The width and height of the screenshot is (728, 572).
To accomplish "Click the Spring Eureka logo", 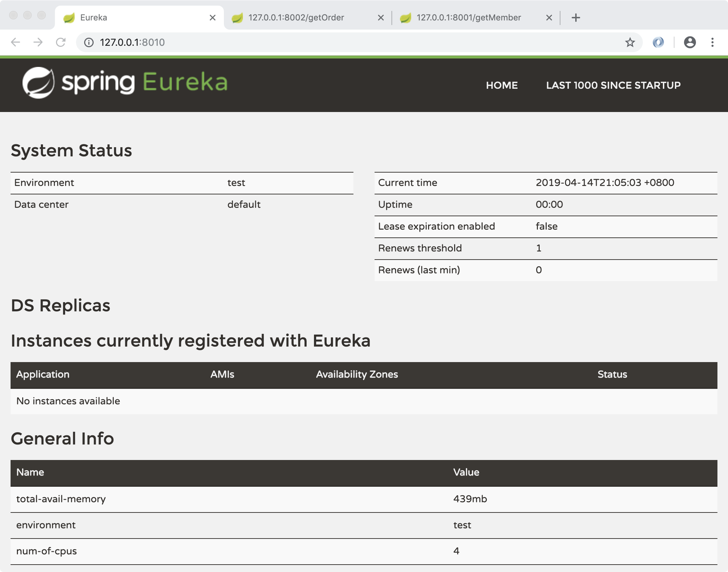I will 125,83.
